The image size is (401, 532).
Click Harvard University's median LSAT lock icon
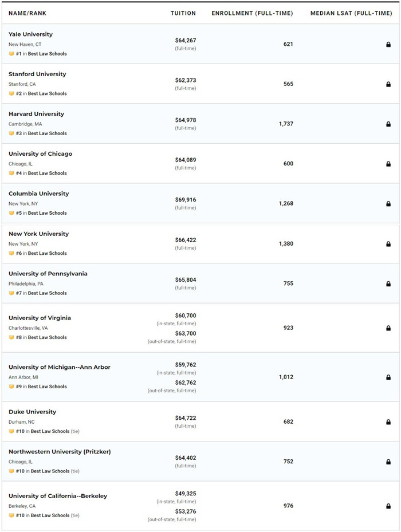[x=388, y=124]
